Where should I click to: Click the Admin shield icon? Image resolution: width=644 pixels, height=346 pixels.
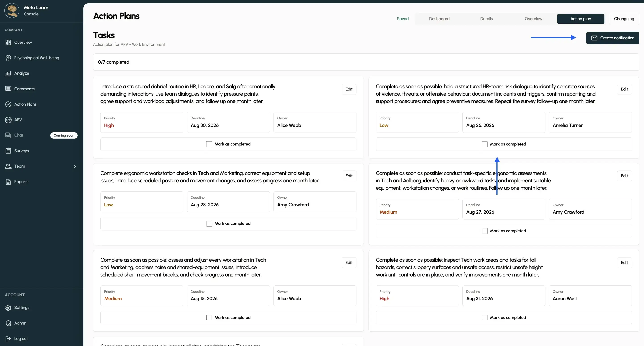click(x=8, y=323)
